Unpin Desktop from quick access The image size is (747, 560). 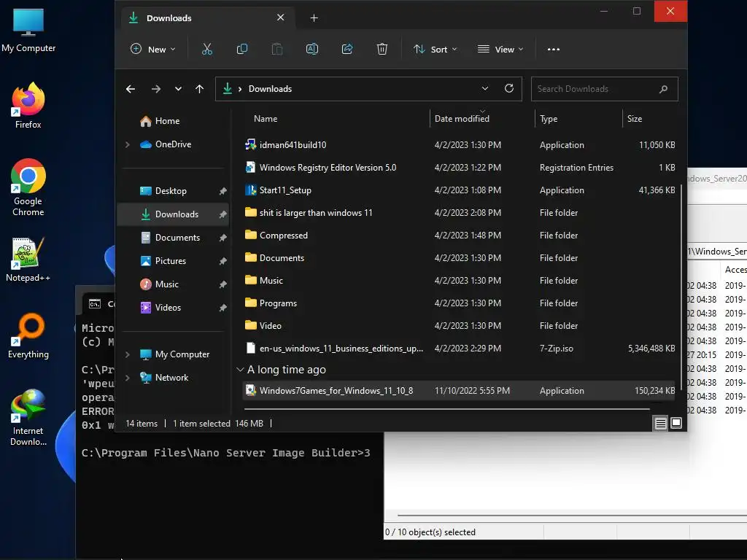pos(222,191)
